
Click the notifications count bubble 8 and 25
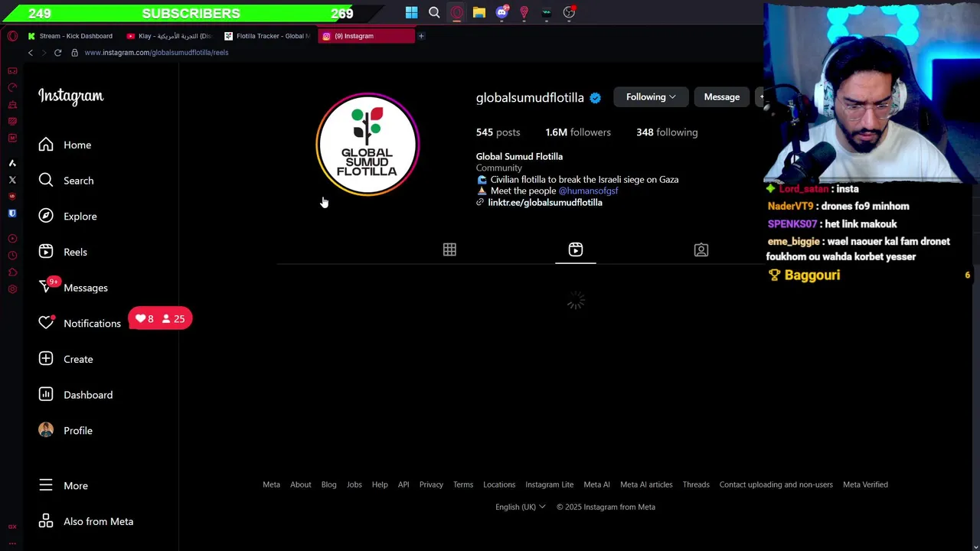[x=160, y=318]
